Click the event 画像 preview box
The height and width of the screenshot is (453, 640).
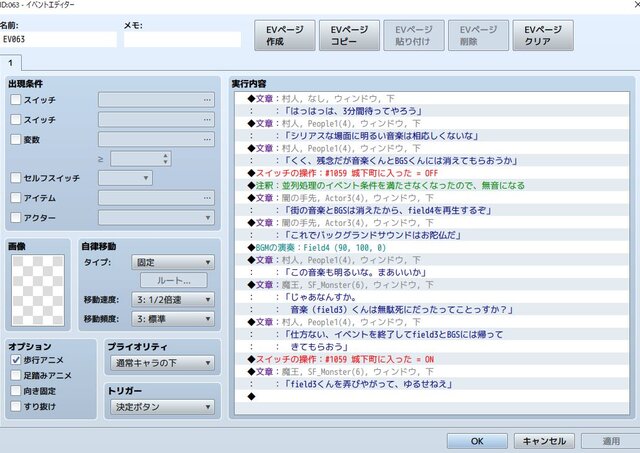38,290
